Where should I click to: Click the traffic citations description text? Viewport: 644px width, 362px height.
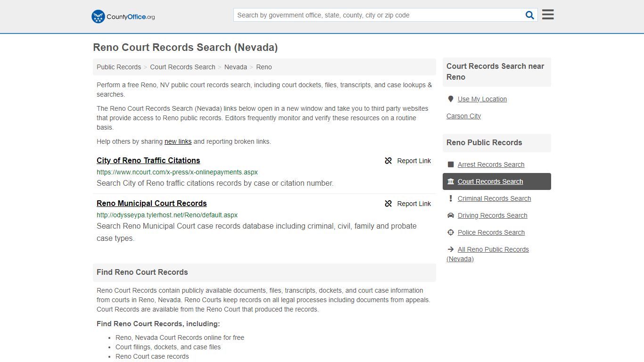tap(215, 183)
